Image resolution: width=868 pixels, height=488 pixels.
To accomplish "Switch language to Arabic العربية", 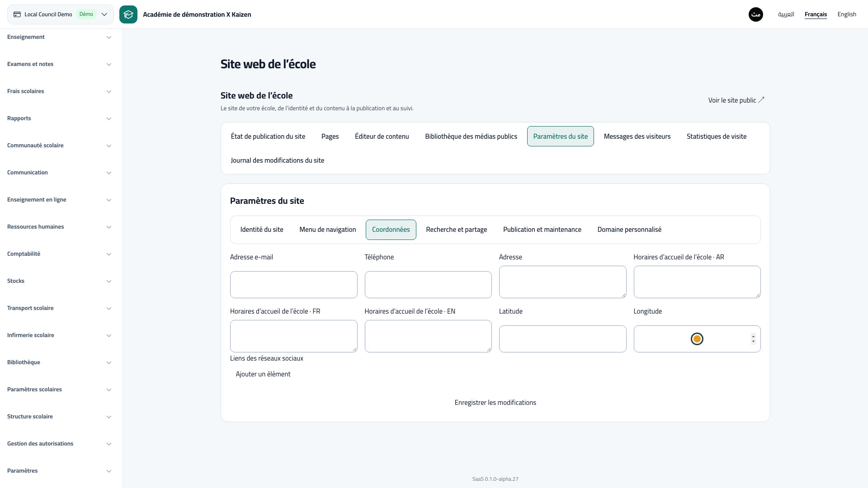I will pos(786,14).
